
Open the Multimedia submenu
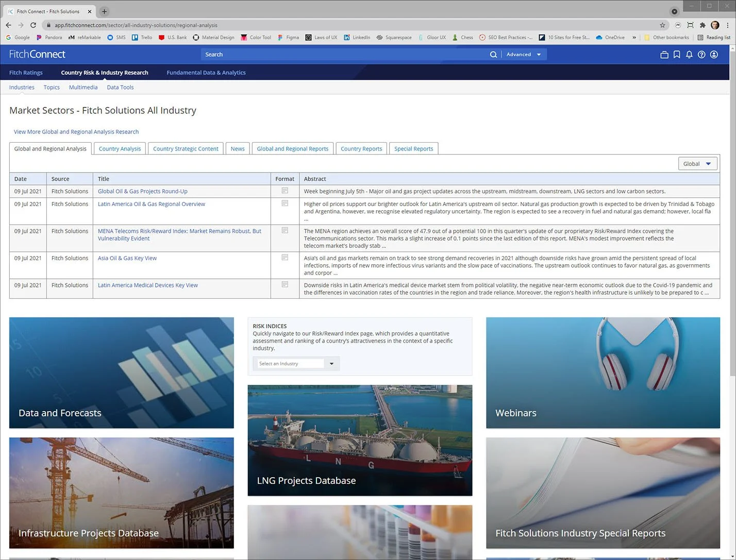[83, 87]
